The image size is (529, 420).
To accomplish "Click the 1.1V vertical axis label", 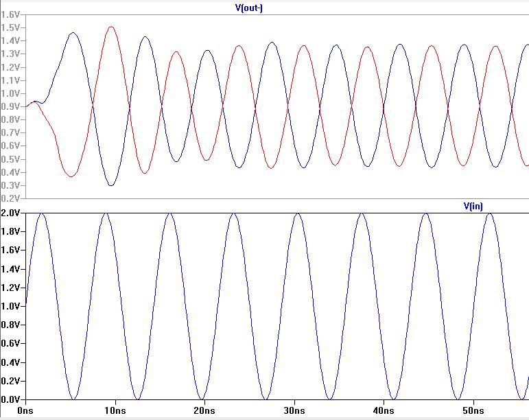I will point(10,80).
